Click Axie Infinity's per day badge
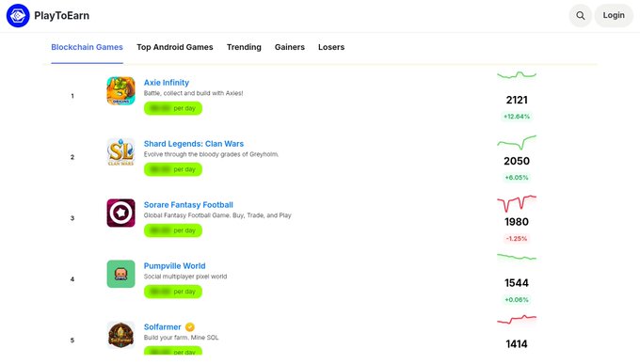 [x=173, y=108]
